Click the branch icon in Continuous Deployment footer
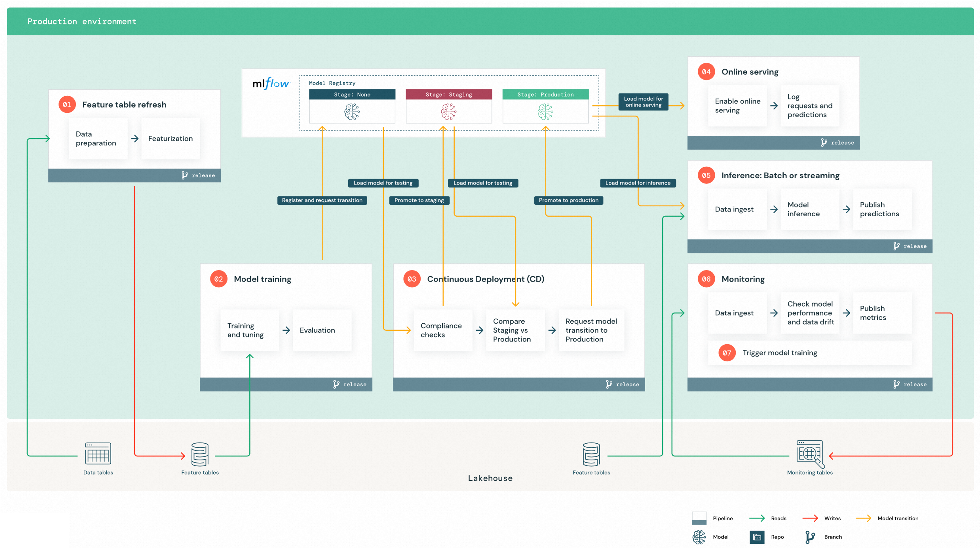 pos(609,384)
